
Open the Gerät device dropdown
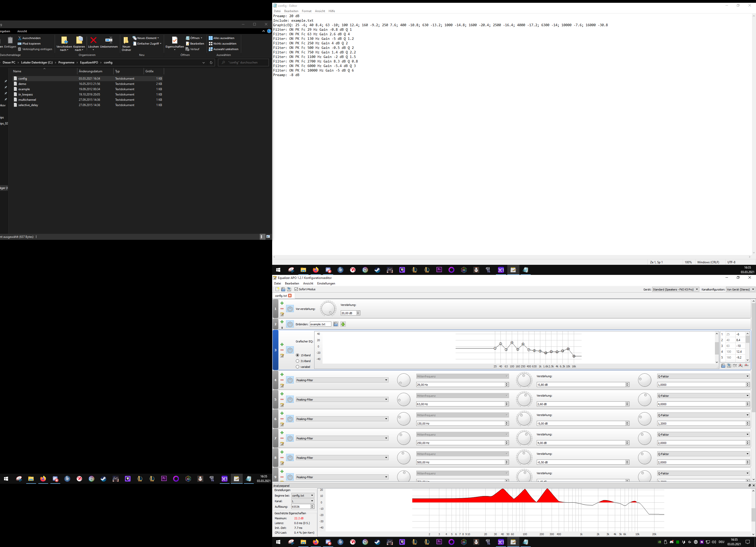(x=675, y=289)
